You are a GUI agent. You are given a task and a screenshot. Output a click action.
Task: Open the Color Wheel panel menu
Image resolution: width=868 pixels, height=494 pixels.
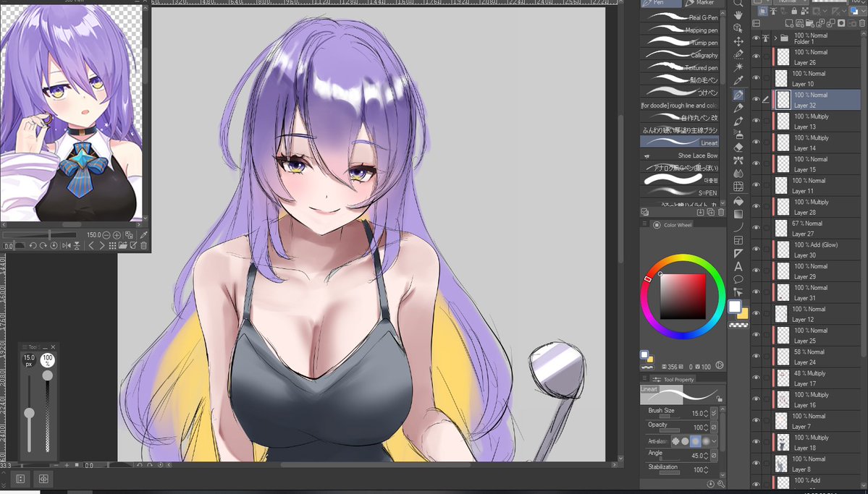click(x=645, y=225)
